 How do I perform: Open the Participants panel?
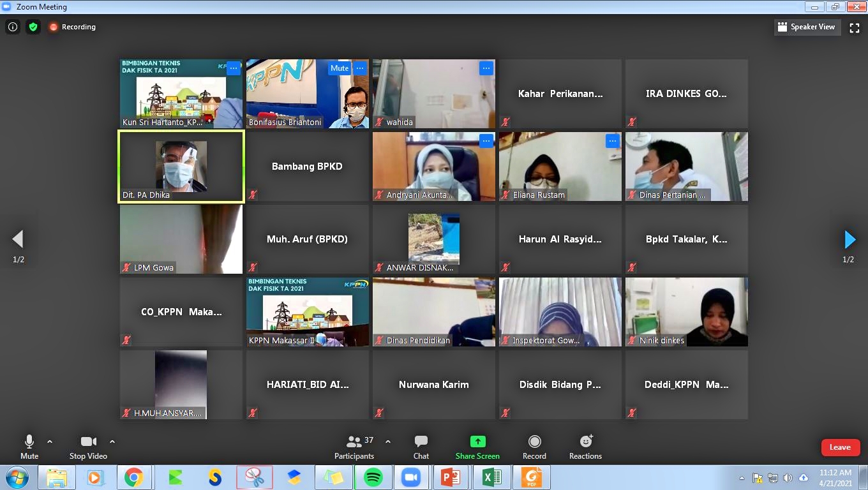(354, 447)
